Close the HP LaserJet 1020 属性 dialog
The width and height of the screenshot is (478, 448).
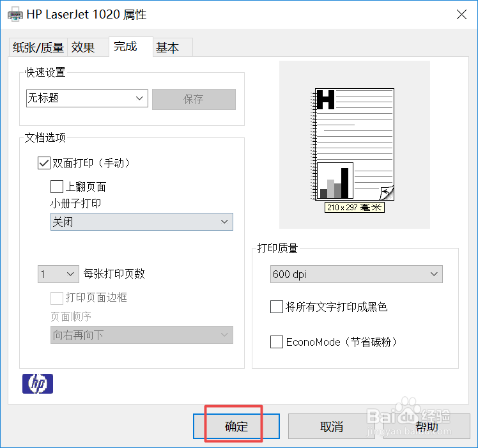(461, 14)
